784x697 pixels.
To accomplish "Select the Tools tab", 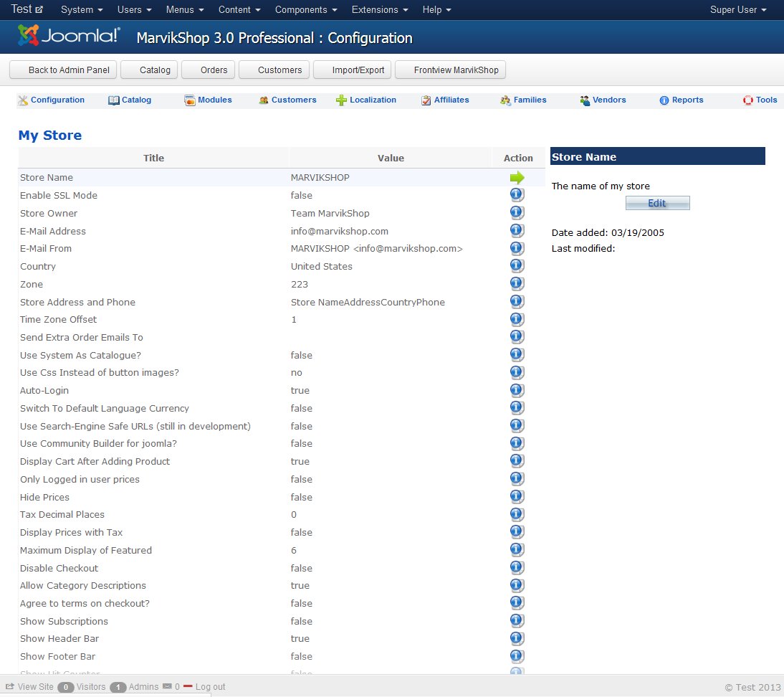I will pyautogui.click(x=760, y=100).
